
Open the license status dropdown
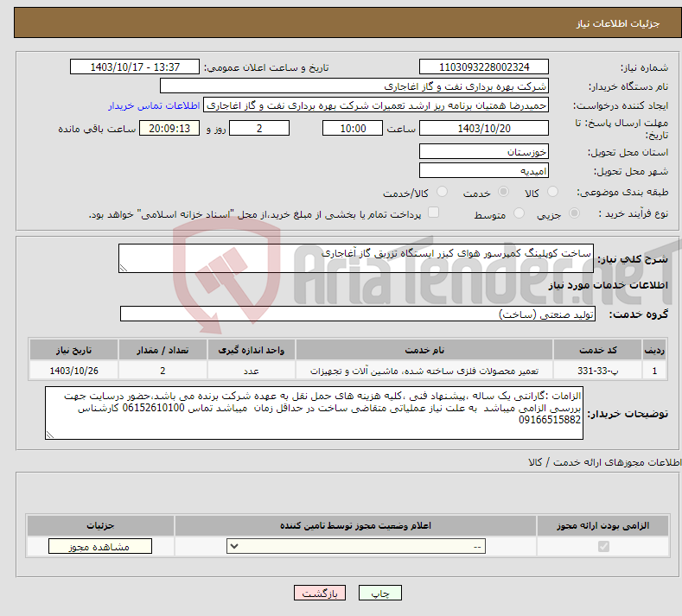[x=356, y=546]
